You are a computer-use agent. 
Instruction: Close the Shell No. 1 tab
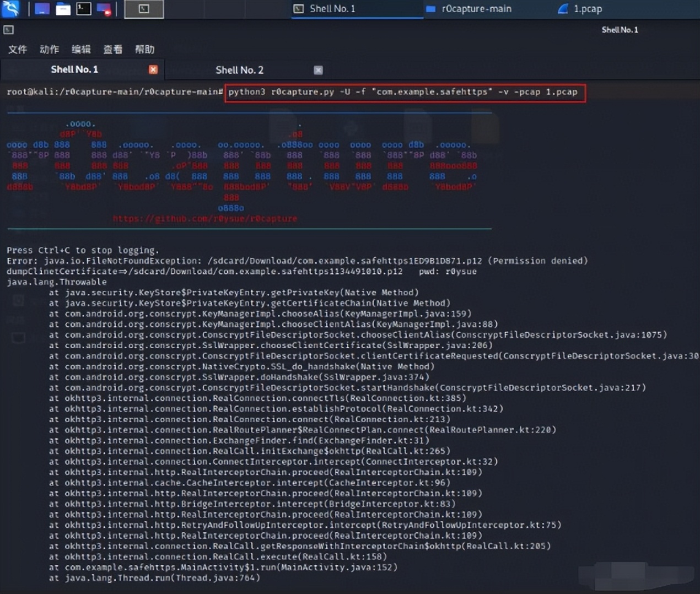click(153, 69)
